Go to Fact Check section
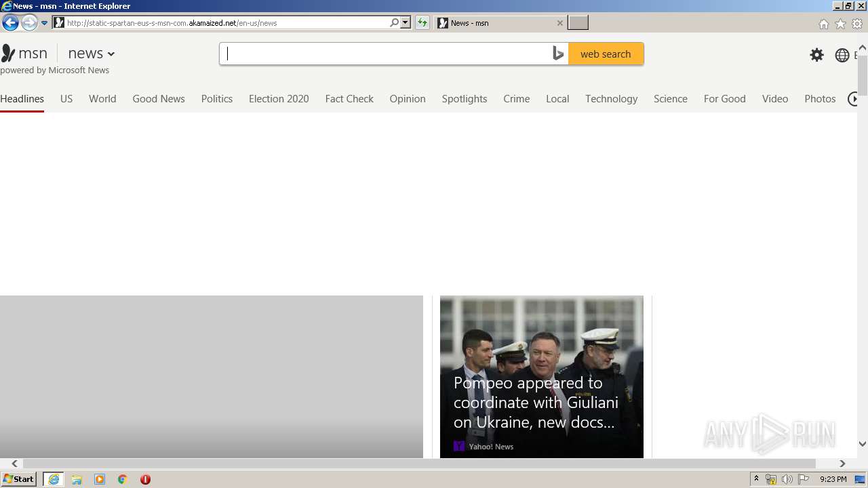 349,99
